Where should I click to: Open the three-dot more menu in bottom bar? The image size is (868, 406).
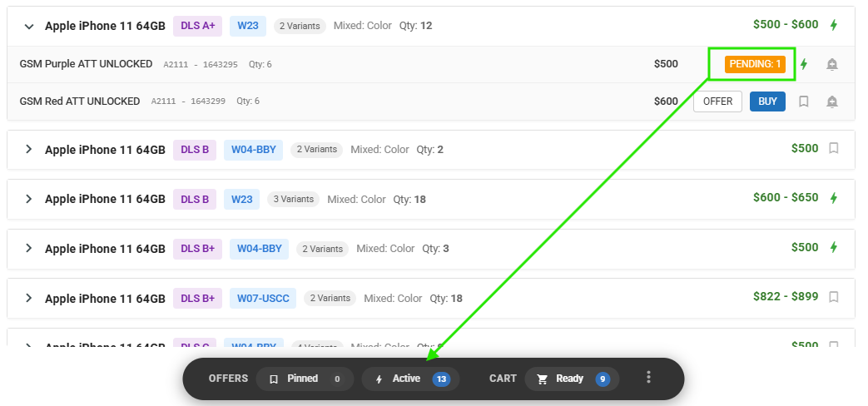[648, 377]
